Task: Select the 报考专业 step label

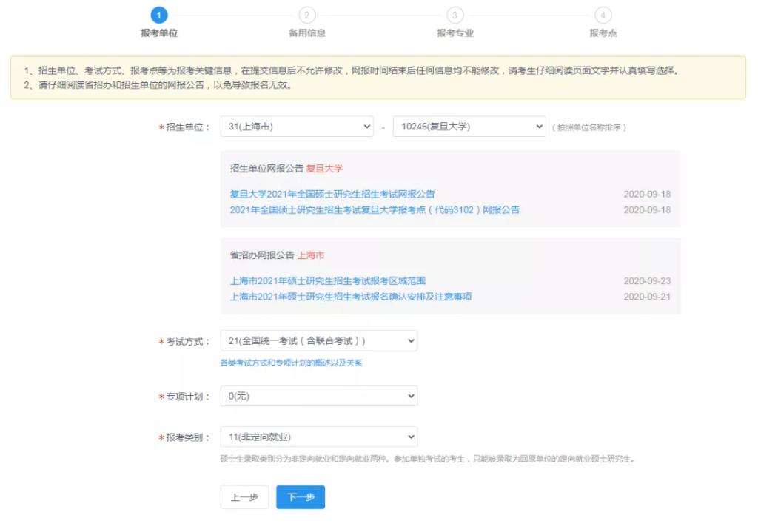Action: [x=455, y=33]
